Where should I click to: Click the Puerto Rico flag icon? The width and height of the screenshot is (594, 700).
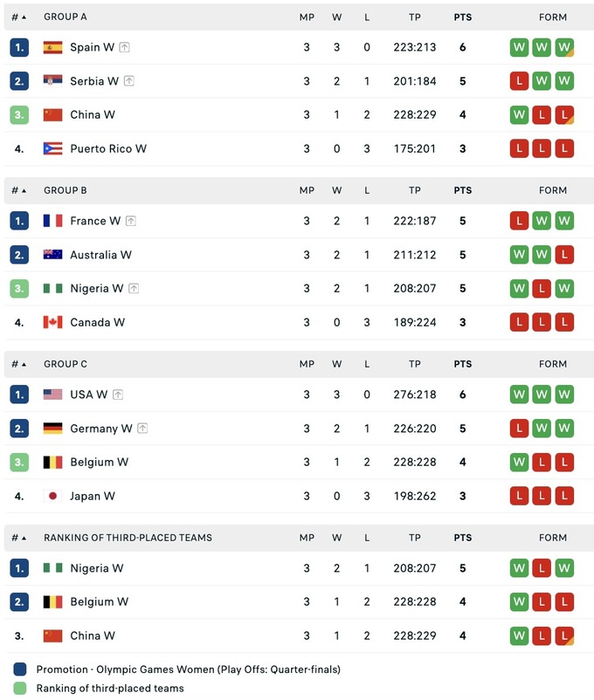[52, 148]
